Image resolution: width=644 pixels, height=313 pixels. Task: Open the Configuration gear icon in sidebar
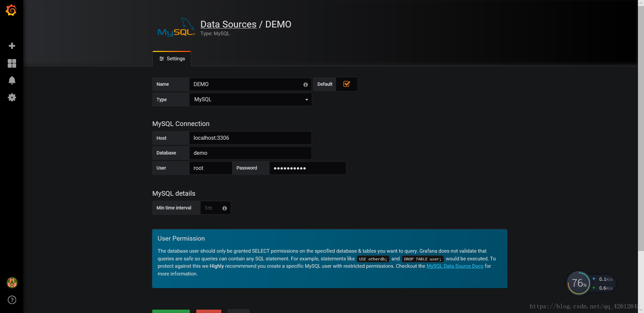coord(12,98)
